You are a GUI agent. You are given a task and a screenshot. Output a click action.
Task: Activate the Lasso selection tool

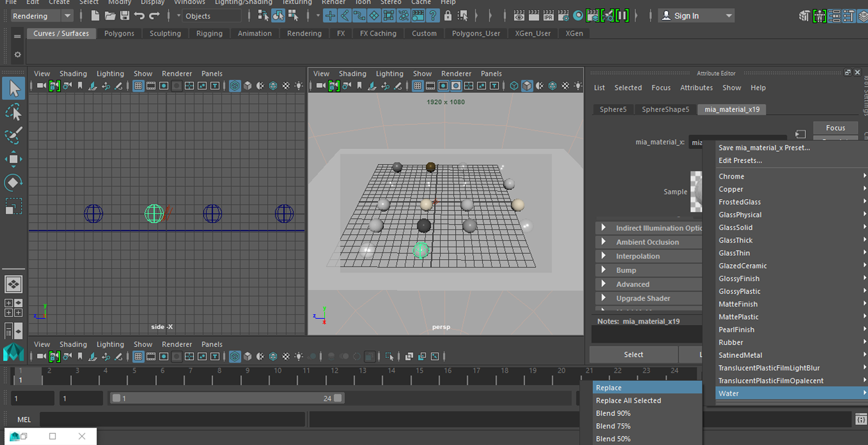point(14,112)
